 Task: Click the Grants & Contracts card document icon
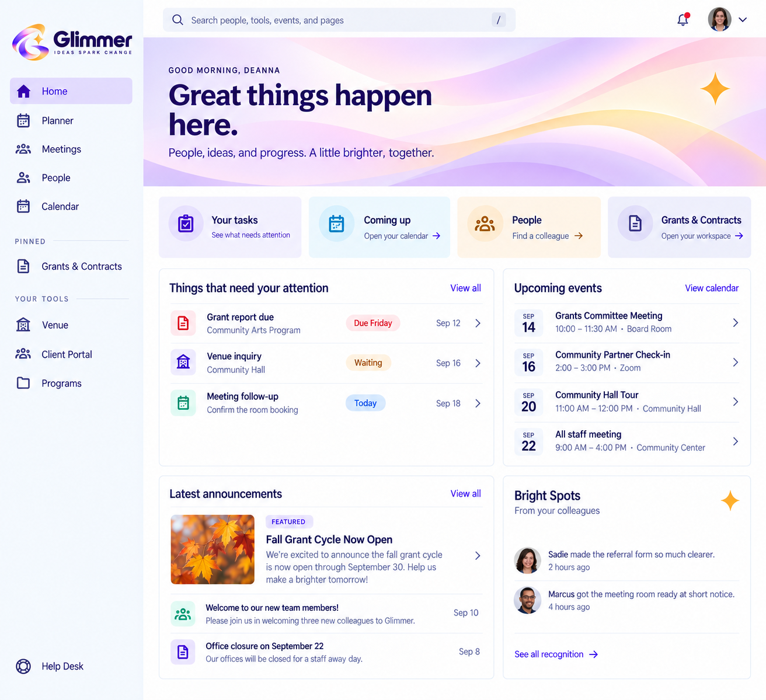point(635,224)
